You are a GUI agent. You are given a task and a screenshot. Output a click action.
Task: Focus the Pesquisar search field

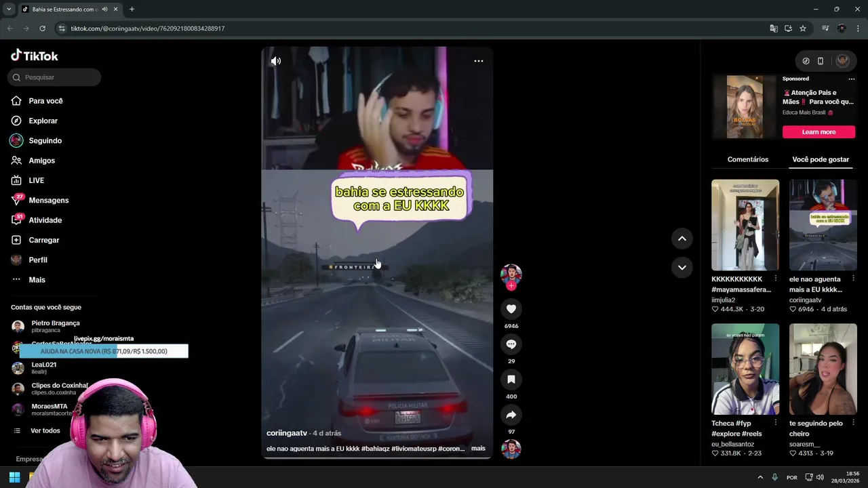(x=54, y=77)
